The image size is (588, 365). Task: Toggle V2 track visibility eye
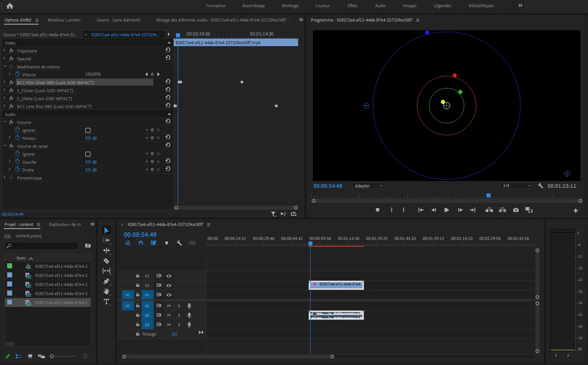pos(169,286)
